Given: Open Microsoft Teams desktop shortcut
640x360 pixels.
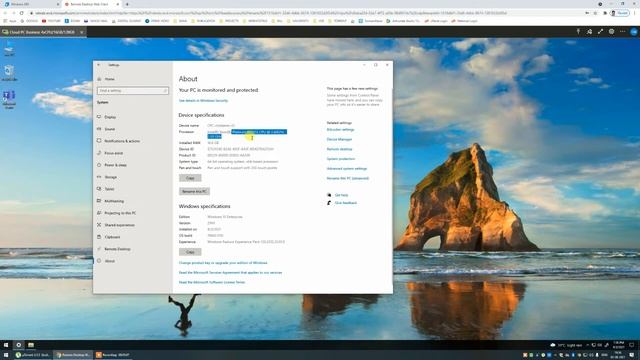Looking at the screenshot, I should pyautogui.click(x=9, y=100).
